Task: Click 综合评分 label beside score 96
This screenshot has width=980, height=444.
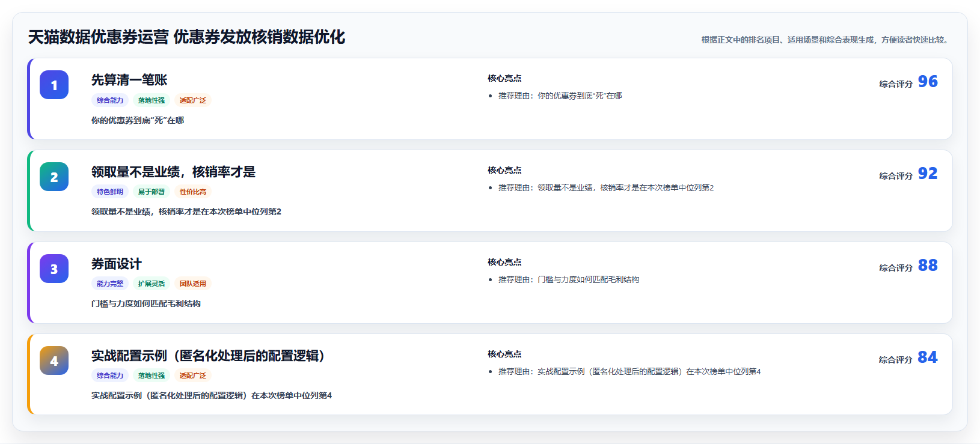Action: click(896, 84)
